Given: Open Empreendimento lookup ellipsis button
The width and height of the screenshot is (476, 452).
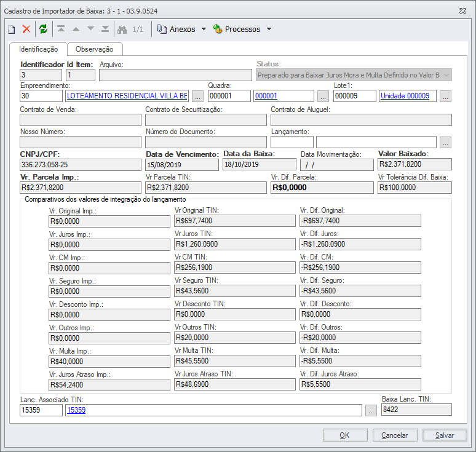Looking at the screenshot, I should point(197,96).
